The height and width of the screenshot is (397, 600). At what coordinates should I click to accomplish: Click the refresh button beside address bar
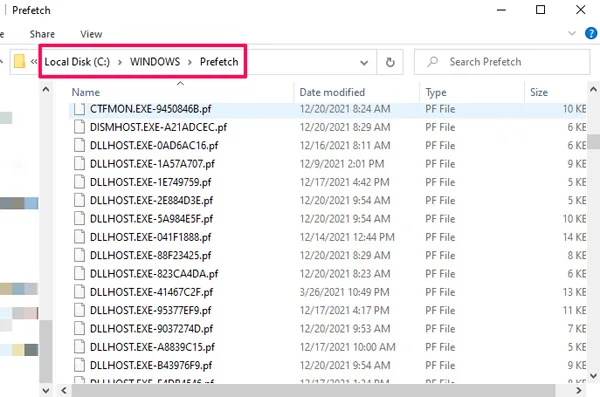(x=390, y=62)
